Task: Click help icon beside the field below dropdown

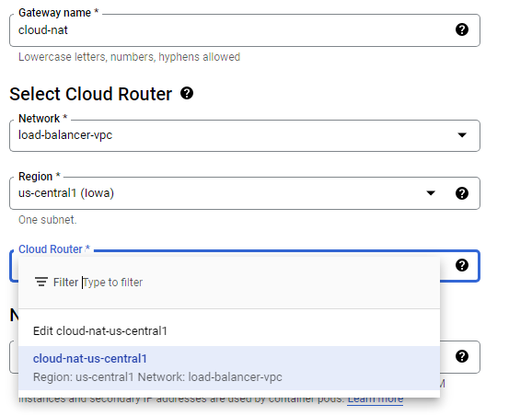Action: pyautogui.click(x=462, y=356)
